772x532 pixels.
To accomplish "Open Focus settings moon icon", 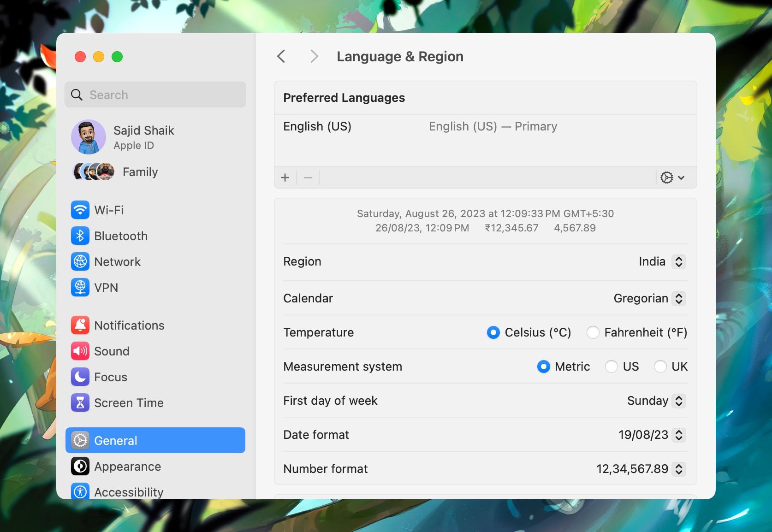I will pos(80,377).
